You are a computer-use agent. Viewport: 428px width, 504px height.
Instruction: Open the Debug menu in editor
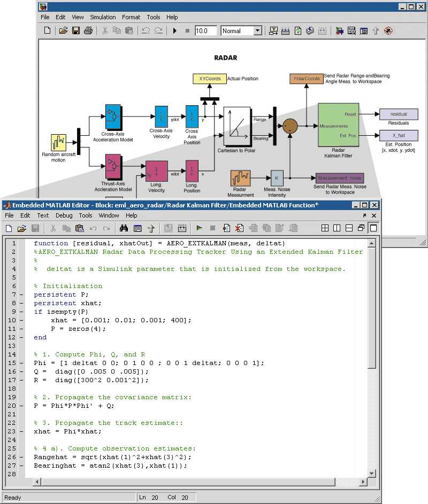tap(64, 215)
